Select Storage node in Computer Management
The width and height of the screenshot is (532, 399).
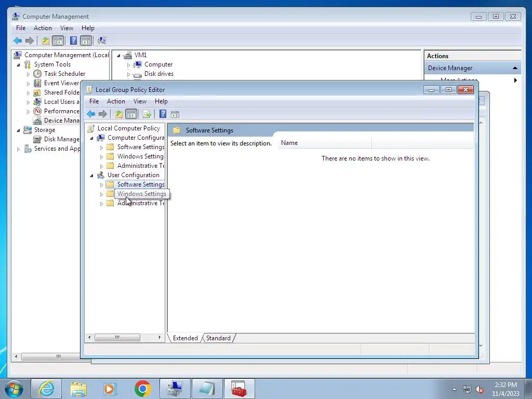click(x=45, y=130)
